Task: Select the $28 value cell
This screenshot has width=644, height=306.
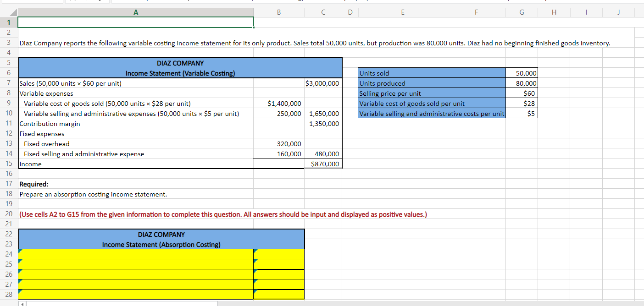Action: pyautogui.click(x=522, y=104)
